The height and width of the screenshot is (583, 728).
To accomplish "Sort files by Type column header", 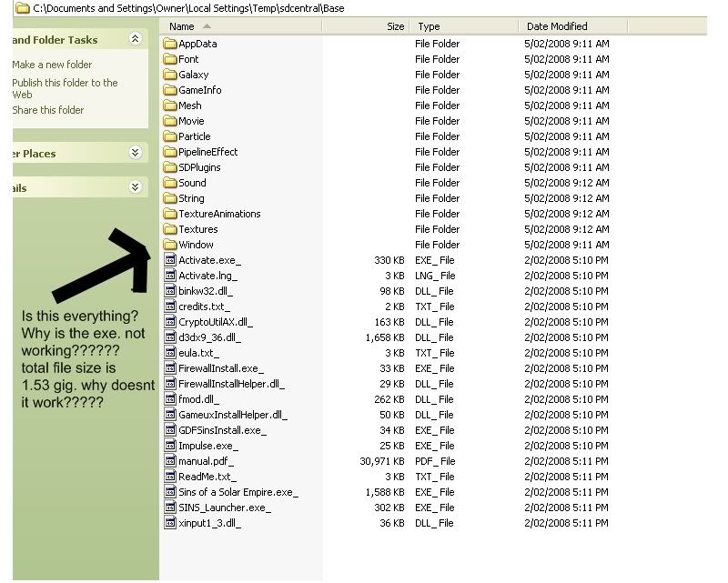I will 464,26.
